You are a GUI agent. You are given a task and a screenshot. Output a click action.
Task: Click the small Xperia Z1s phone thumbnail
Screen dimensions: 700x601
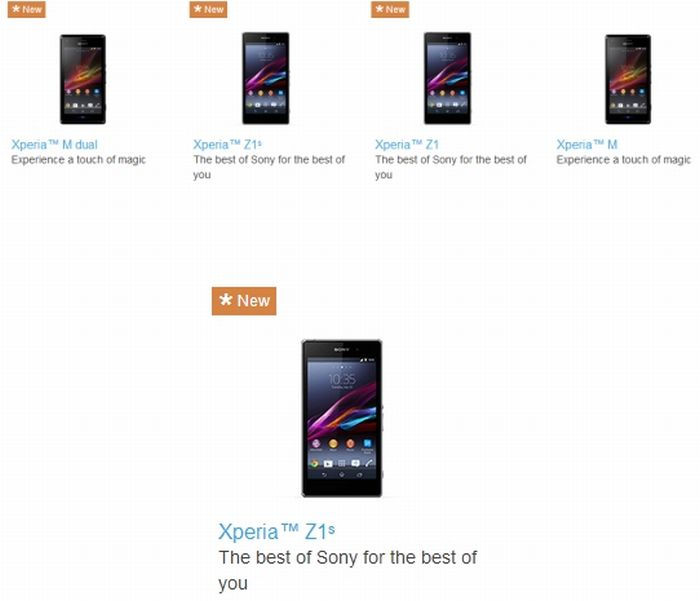pos(266,79)
